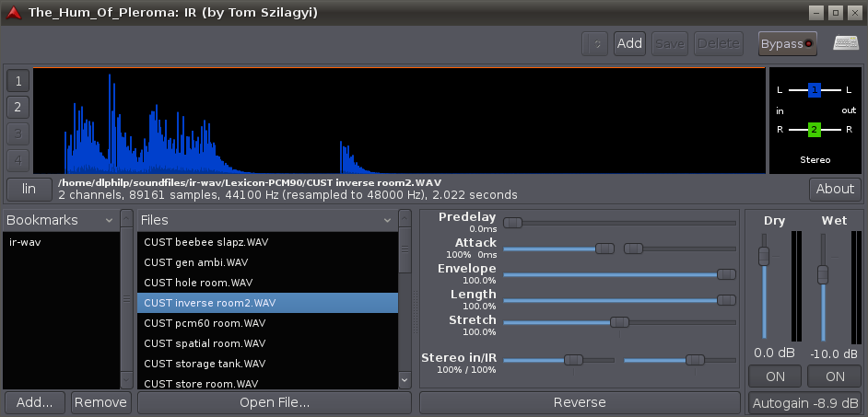Click the blue channel 1 routing box
Screen dimensions: 868x417
point(814,90)
